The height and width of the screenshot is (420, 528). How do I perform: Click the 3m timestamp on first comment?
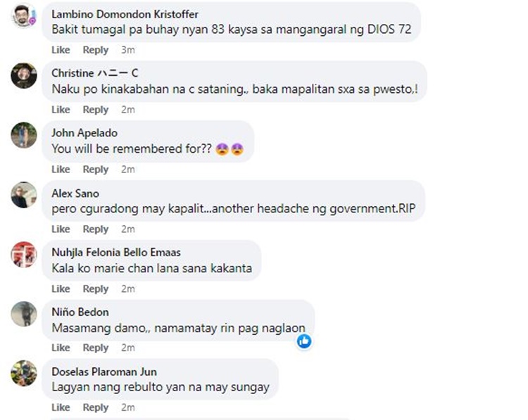(128, 50)
